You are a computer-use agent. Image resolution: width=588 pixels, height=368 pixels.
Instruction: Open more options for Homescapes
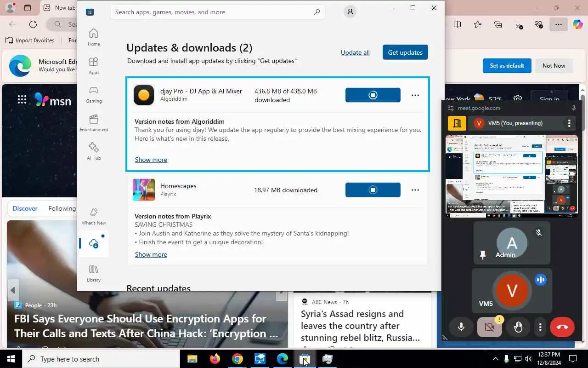click(415, 190)
